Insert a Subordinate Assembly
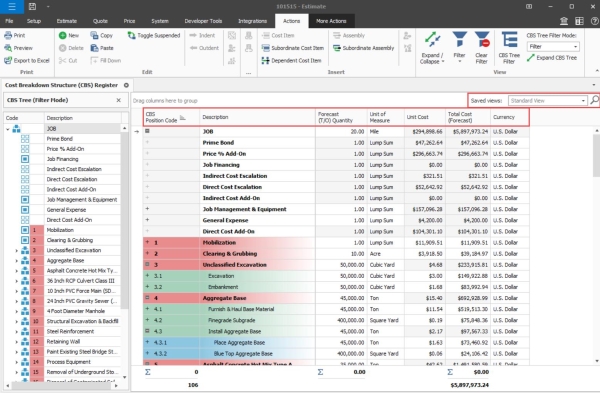This screenshot has width=600, height=393. pos(364,48)
